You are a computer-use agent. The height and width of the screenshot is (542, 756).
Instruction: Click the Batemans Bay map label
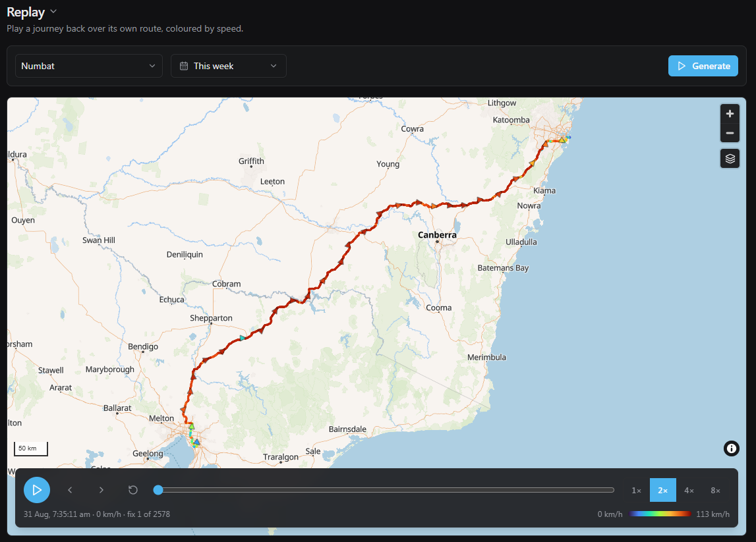click(x=503, y=268)
